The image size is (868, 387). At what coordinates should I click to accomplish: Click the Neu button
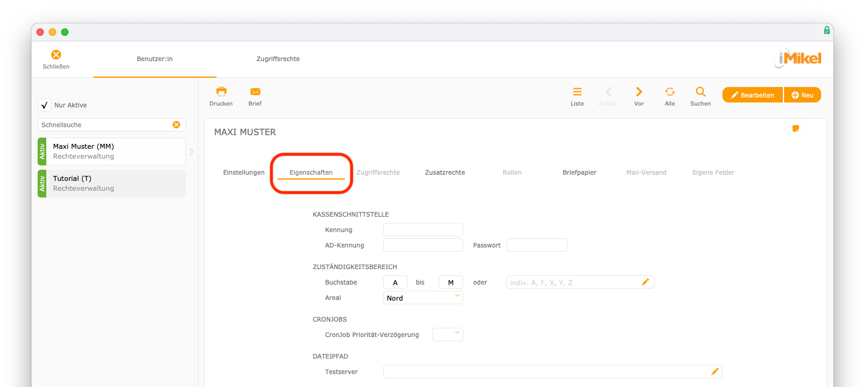[803, 95]
